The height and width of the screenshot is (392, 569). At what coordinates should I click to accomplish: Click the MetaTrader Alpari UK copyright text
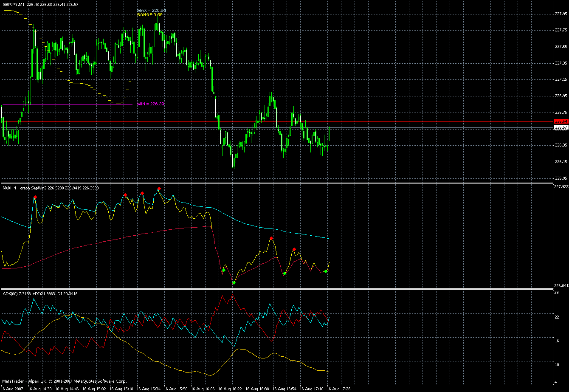pyautogui.click(x=64, y=381)
